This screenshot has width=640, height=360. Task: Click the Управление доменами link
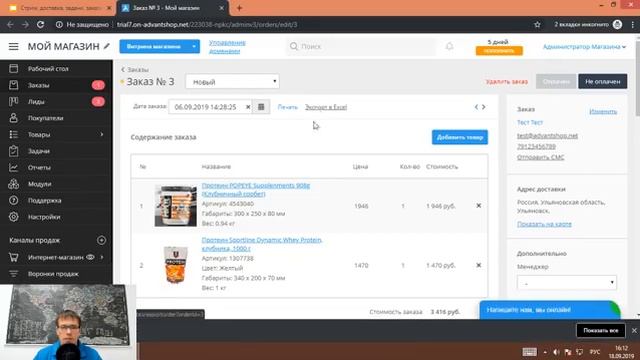(227, 47)
